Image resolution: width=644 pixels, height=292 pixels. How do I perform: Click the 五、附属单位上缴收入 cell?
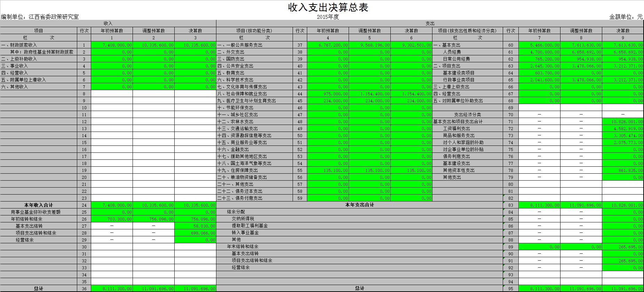click(39, 80)
